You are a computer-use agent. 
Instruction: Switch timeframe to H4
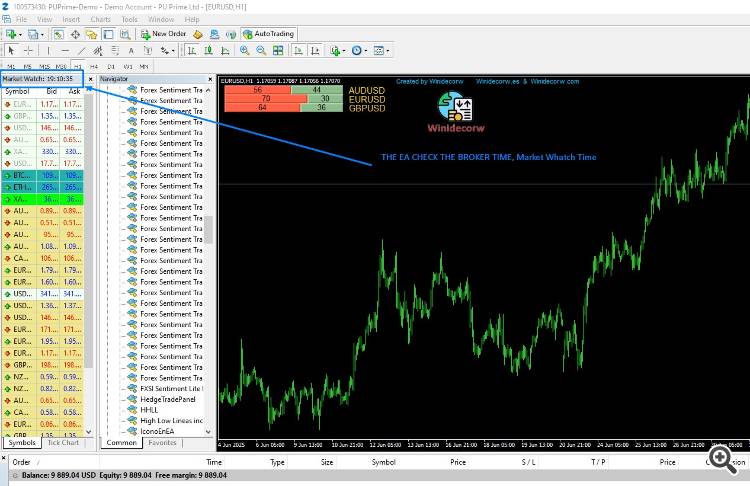[x=94, y=66]
